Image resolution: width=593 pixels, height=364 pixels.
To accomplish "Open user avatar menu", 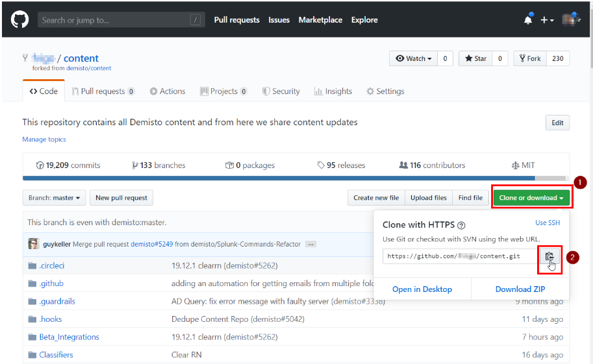I will (x=571, y=19).
